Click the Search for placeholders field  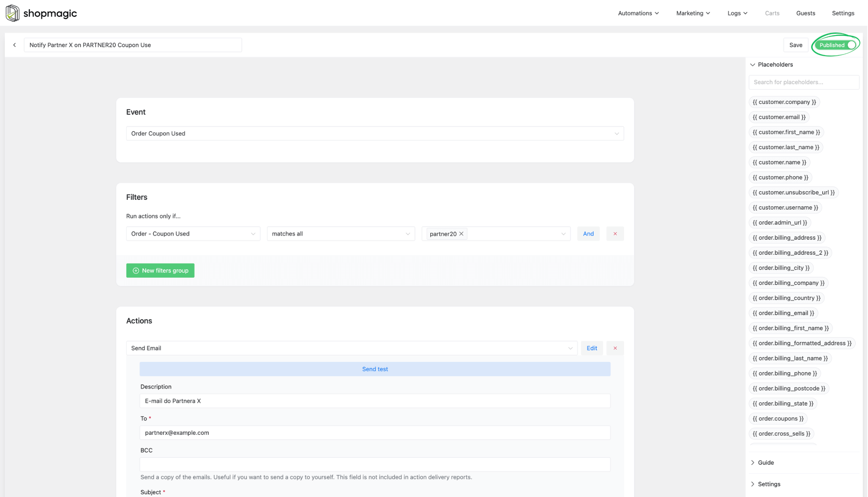point(803,82)
